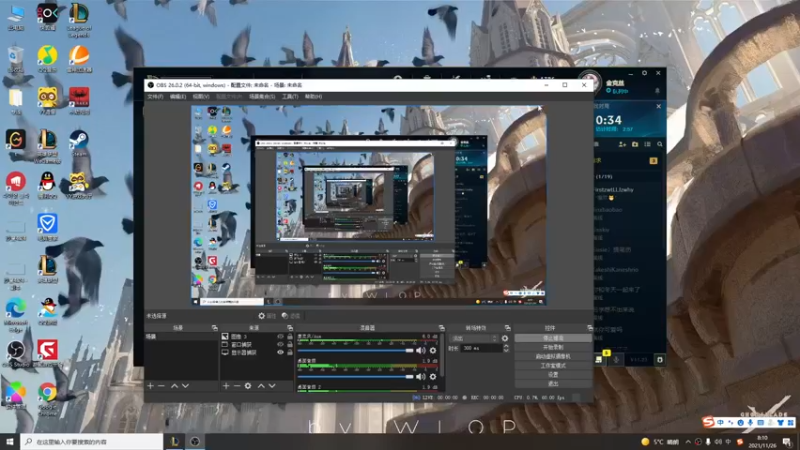Toggle lock on 图像 3 source

tap(290, 337)
